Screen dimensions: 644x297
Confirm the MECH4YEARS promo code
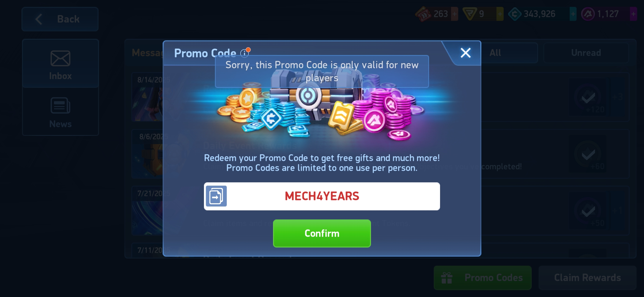coord(322,233)
